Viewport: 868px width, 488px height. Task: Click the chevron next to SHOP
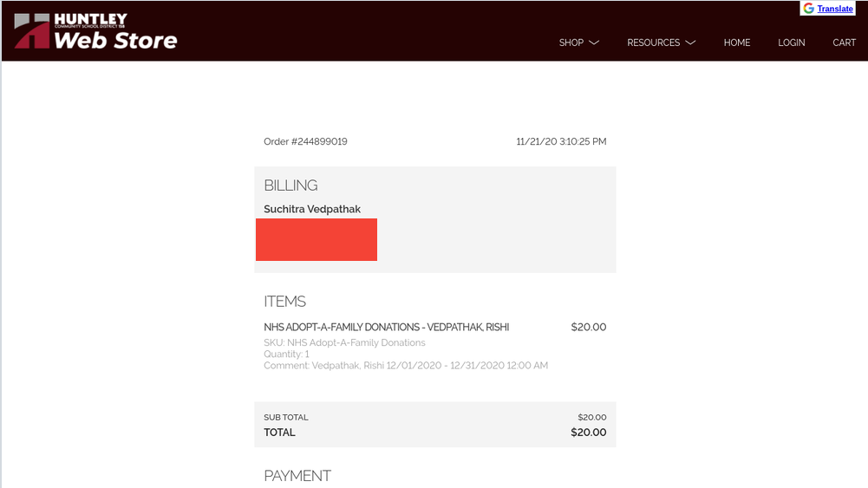(x=594, y=42)
